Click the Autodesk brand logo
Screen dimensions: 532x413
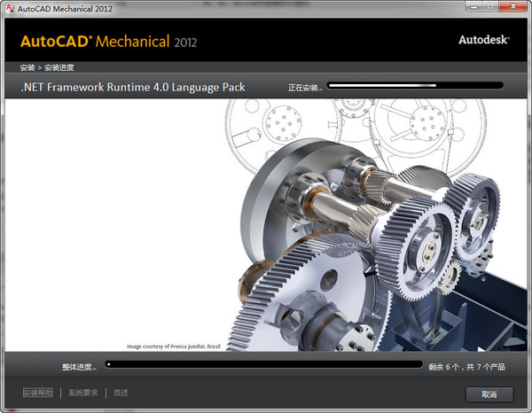click(483, 40)
